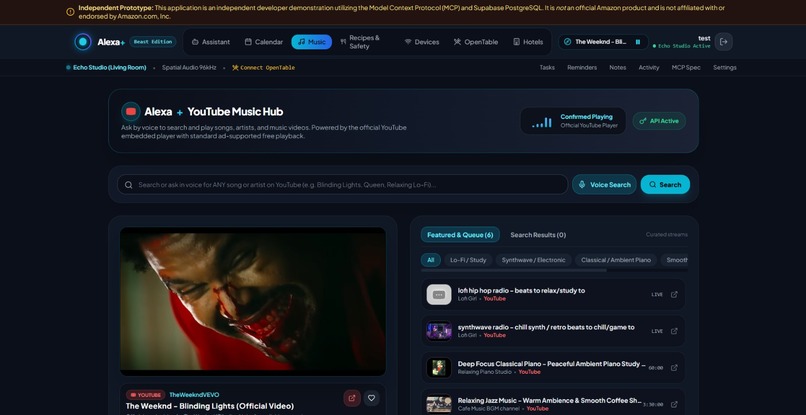Select the Music tab

click(312, 42)
